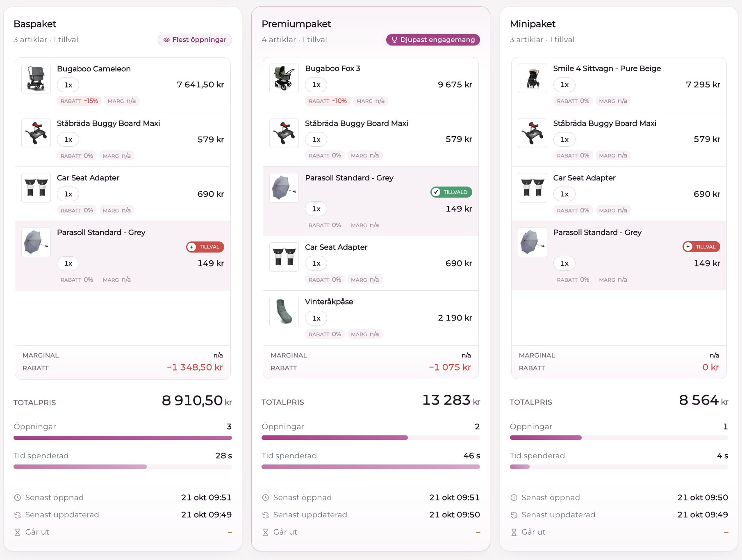
Task: Click the RABATT -10% tag on Bugaboo Fox 3
Action: pyautogui.click(x=328, y=101)
